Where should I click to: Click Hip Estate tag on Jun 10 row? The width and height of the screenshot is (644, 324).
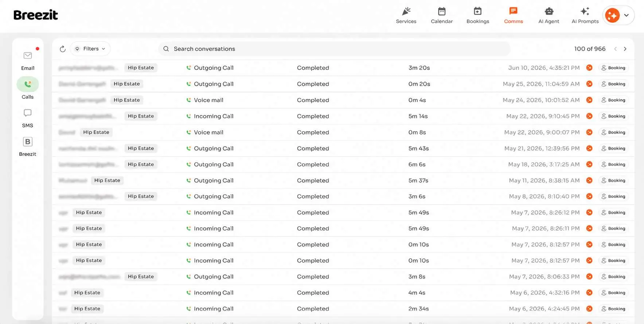click(141, 68)
